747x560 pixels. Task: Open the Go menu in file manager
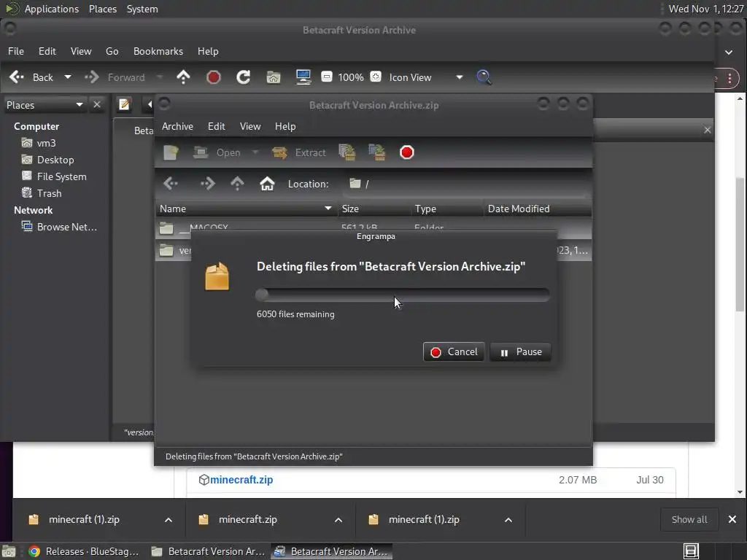112,51
